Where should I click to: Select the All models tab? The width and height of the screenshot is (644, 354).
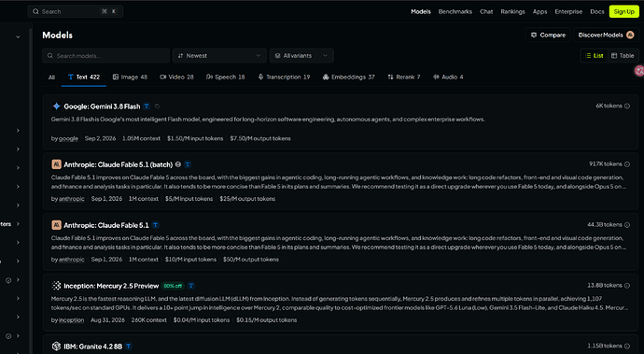point(51,77)
